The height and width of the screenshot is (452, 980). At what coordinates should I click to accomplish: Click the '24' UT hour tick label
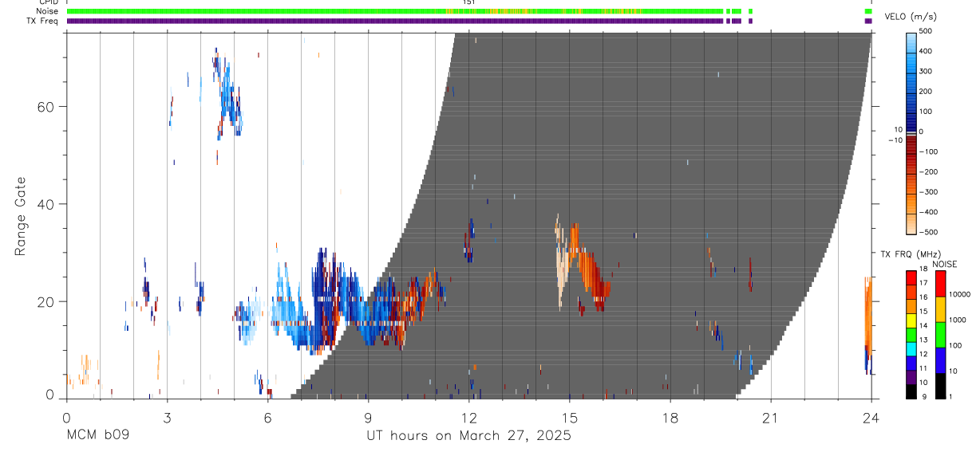click(x=871, y=417)
